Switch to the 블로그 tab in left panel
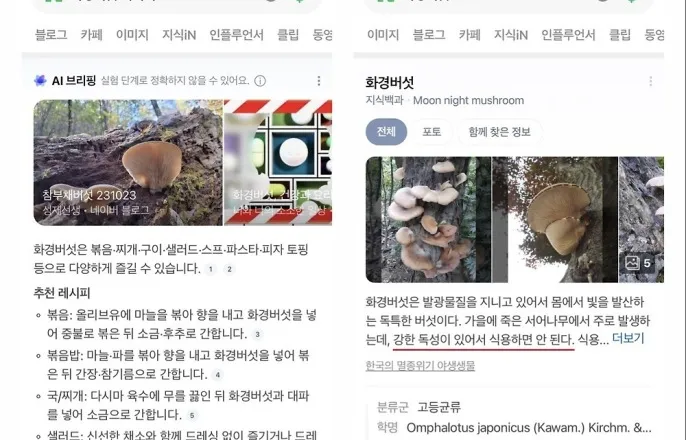 51,35
